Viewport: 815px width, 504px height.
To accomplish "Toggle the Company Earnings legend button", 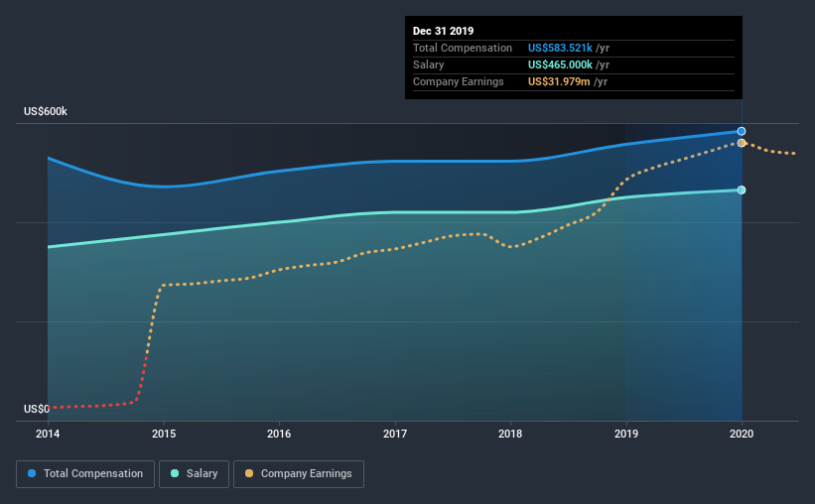I will pyautogui.click(x=299, y=474).
